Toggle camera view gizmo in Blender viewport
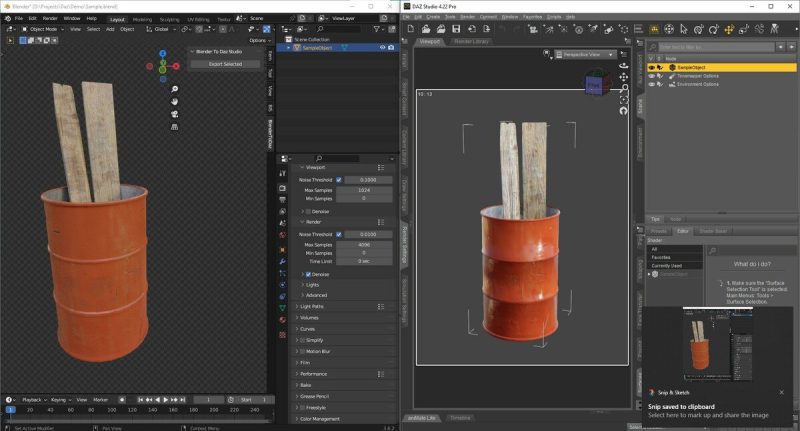Viewport: 800px width, 431px height. point(174,113)
